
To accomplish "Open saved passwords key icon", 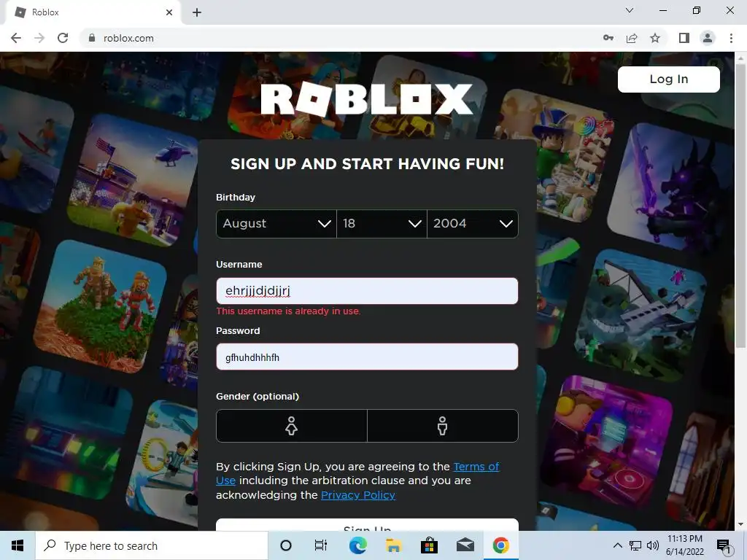I will [608, 38].
